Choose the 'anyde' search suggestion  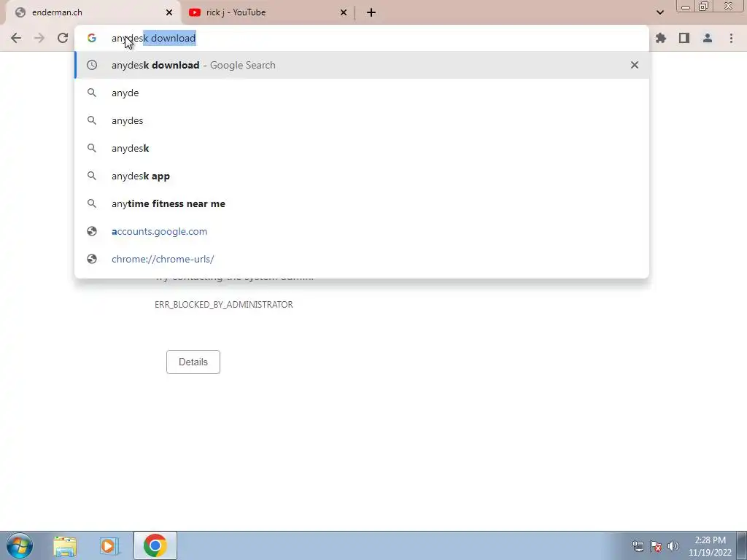(x=362, y=93)
